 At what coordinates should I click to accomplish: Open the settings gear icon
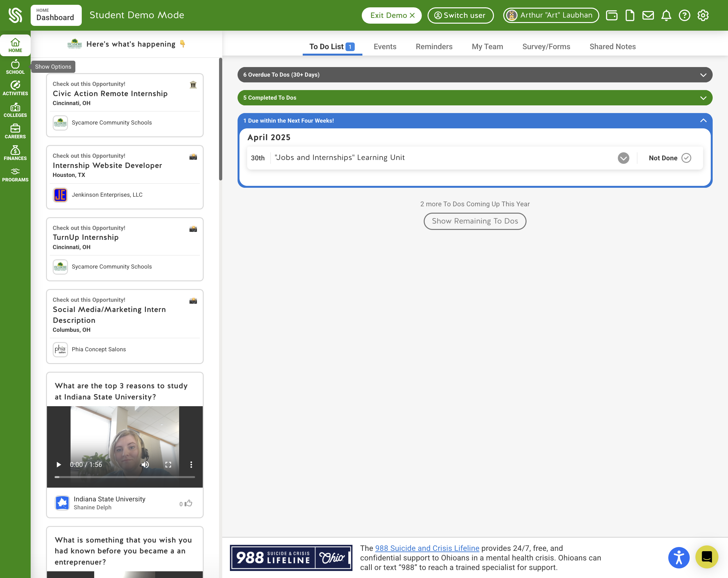pyautogui.click(x=703, y=16)
